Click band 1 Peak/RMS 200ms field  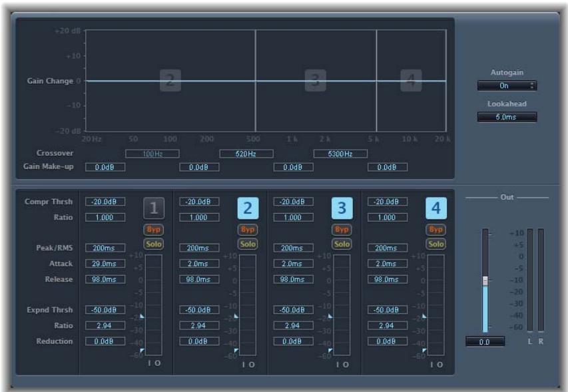[x=105, y=248]
